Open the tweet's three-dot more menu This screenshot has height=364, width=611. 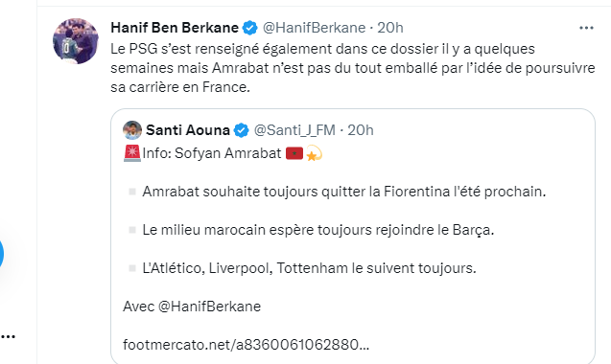(586, 28)
